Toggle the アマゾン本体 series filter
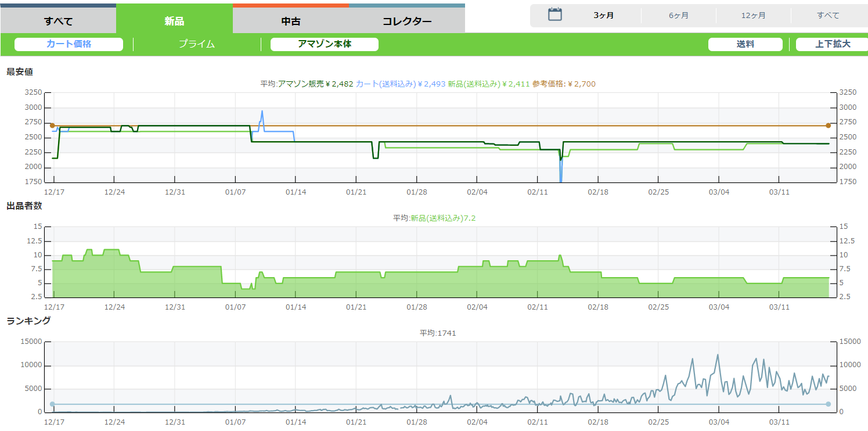Image resolution: width=868 pixels, height=431 pixels. pyautogui.click(x=325, y=44)
